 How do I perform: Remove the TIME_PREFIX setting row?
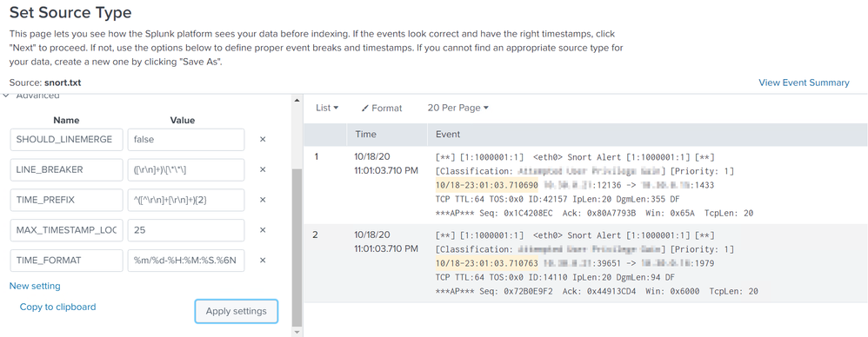(263, 200)
